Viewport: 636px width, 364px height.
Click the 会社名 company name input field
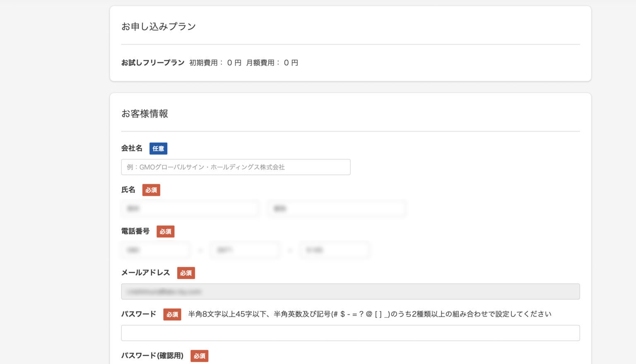[235, 167]
